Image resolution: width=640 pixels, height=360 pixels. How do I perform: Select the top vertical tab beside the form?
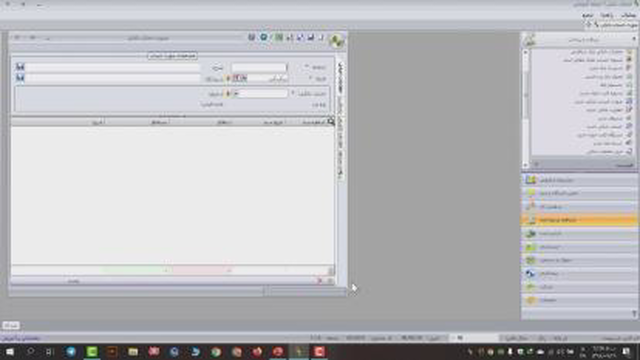340,78
